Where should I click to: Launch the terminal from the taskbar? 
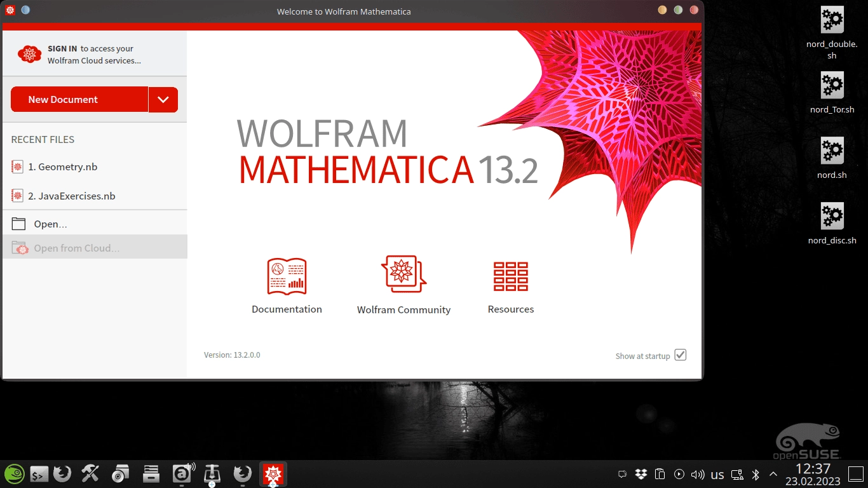pyautogui.click(x=39, y=474)
